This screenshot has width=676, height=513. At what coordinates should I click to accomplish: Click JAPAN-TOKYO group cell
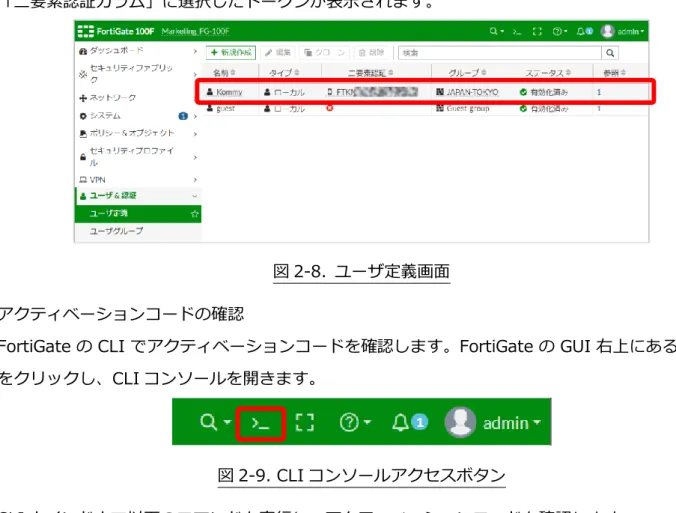(x=467, y=92)
